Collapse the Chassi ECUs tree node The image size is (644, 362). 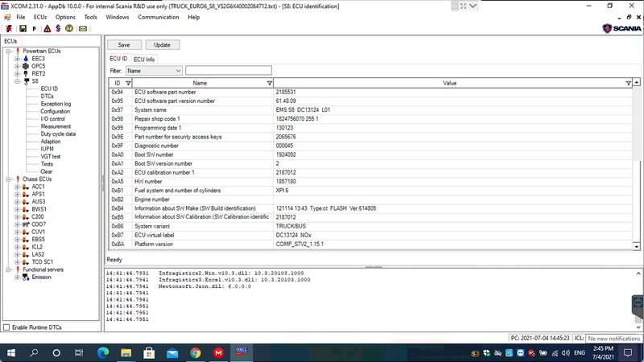click(8, 179)
